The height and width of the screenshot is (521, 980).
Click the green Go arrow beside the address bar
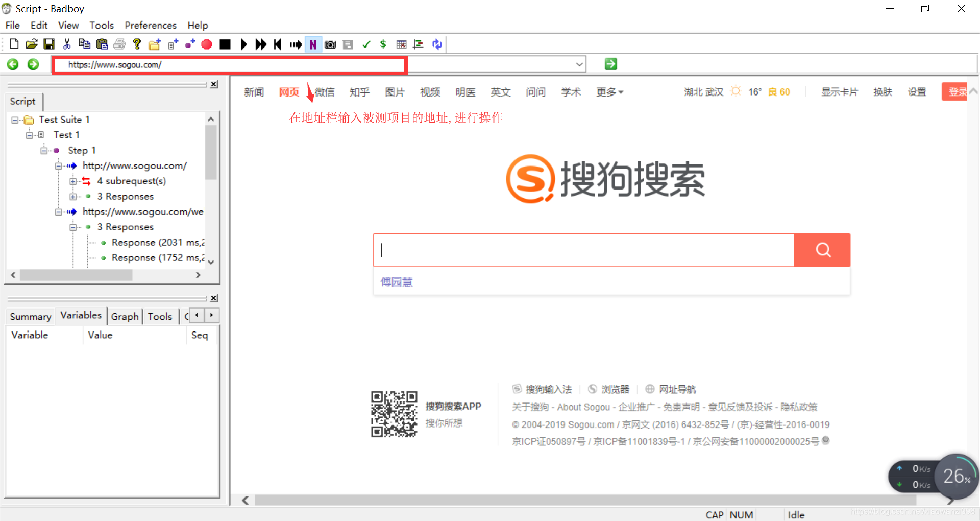[x=610, y=64]
